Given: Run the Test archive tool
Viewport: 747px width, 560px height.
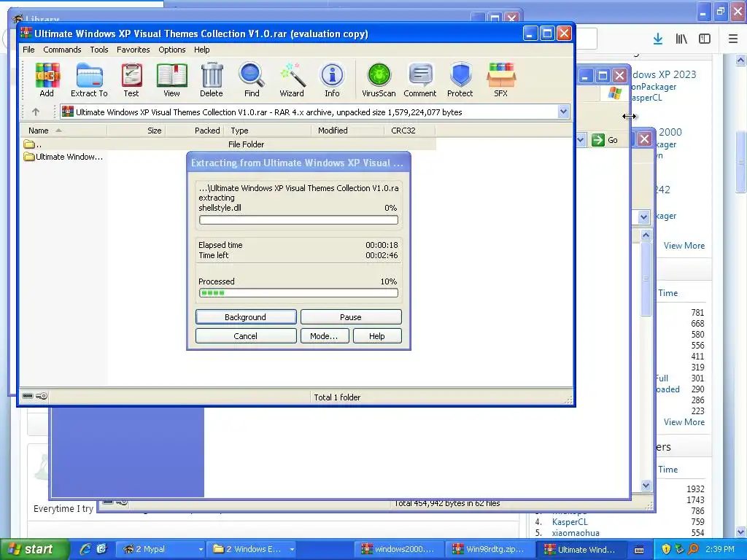Looking at the screenshot, I should [131, 80].
